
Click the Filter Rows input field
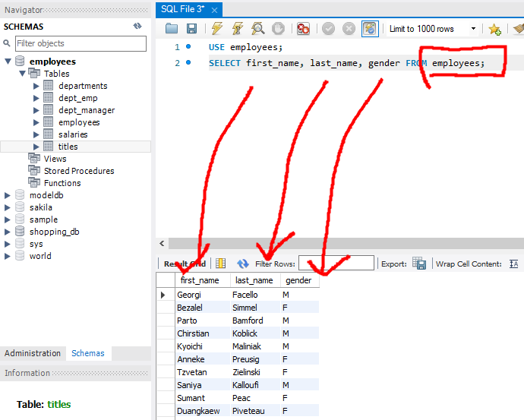pyautogui.click(x=336, y=263)
